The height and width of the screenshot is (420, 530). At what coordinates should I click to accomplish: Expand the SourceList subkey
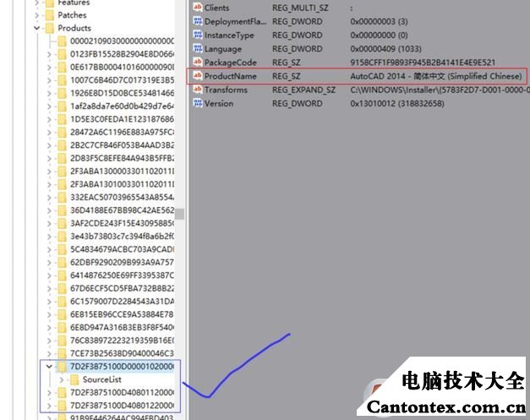coord(62,379)
